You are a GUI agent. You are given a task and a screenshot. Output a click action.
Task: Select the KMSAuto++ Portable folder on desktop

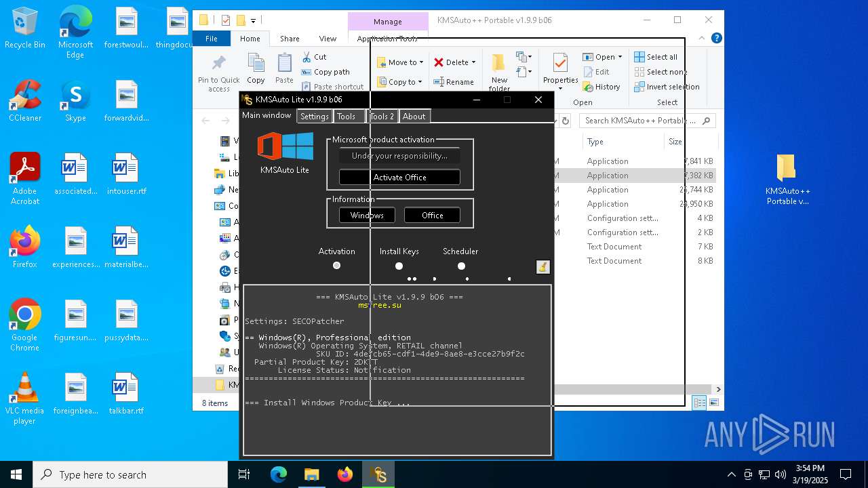[x=787, y=180]
